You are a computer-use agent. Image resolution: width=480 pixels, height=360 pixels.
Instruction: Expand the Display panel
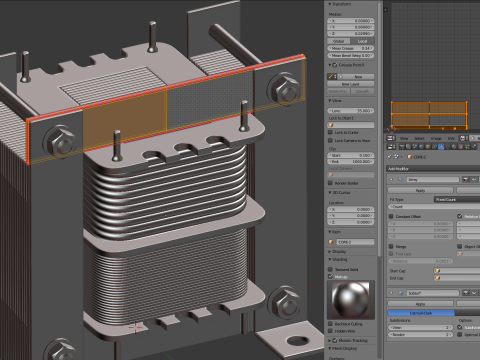[330, 252]
